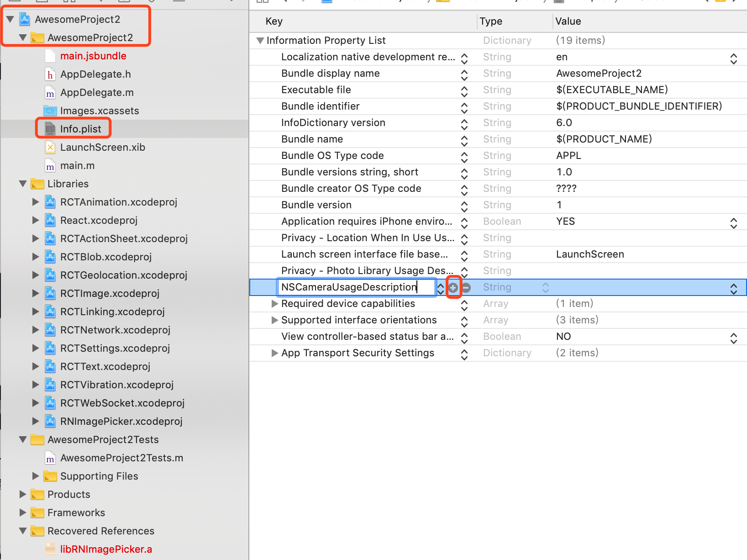
Task: Select RCTNetwork.xcodeproj in navigator
Action: click(115, 330)
